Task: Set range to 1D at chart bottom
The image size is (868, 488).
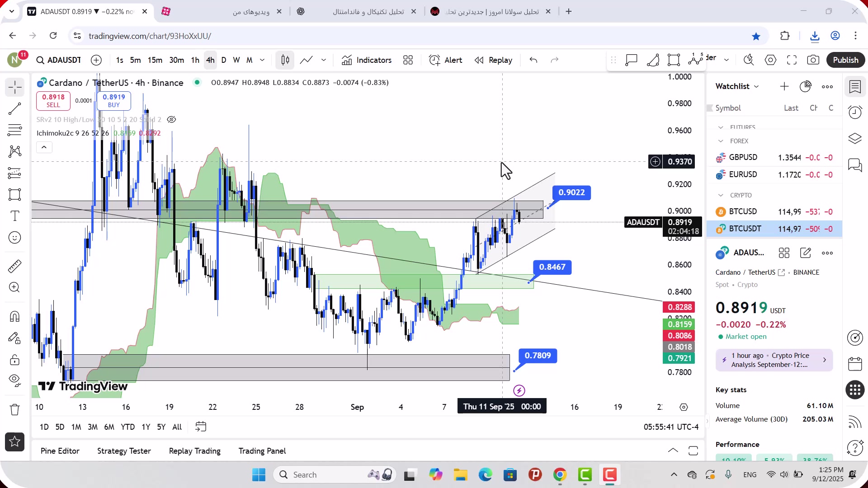Action: tap(44, 427)
